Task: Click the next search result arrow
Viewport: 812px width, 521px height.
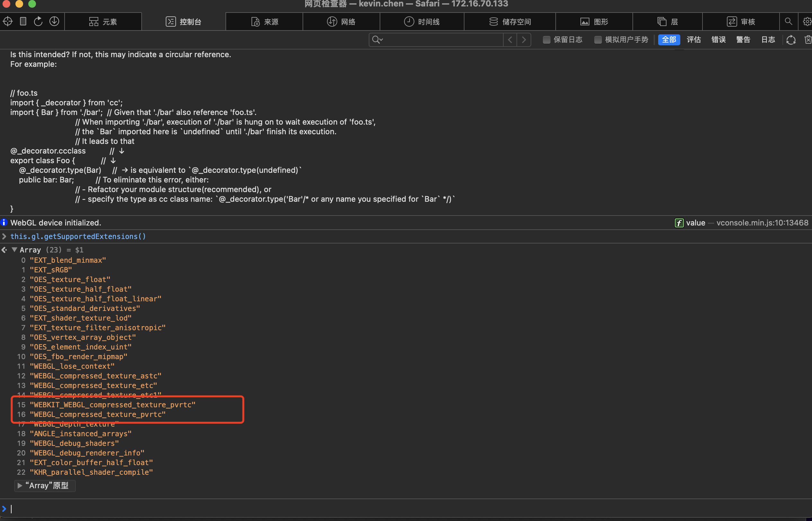Action: tap(524, 40)
